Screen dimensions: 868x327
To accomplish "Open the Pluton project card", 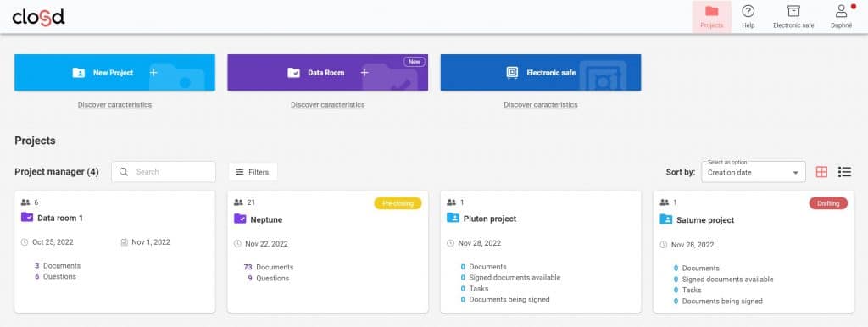I will [541, 252].
